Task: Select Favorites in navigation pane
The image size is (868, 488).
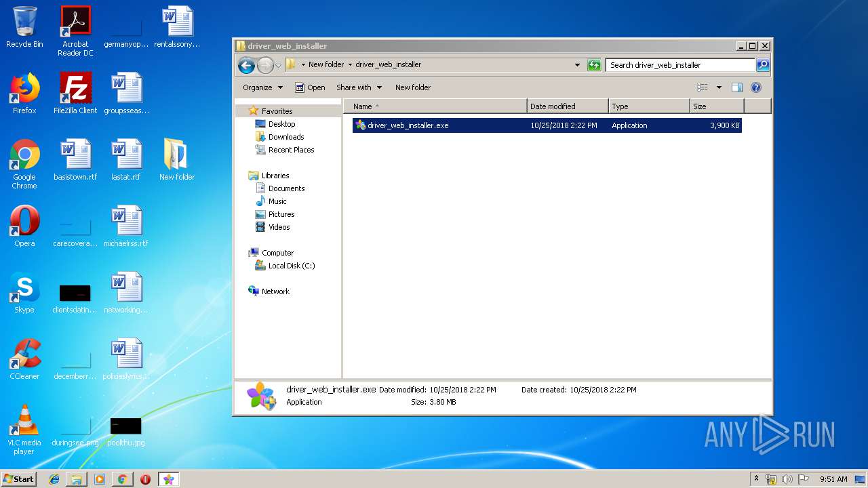Action: tap(277, 111)
